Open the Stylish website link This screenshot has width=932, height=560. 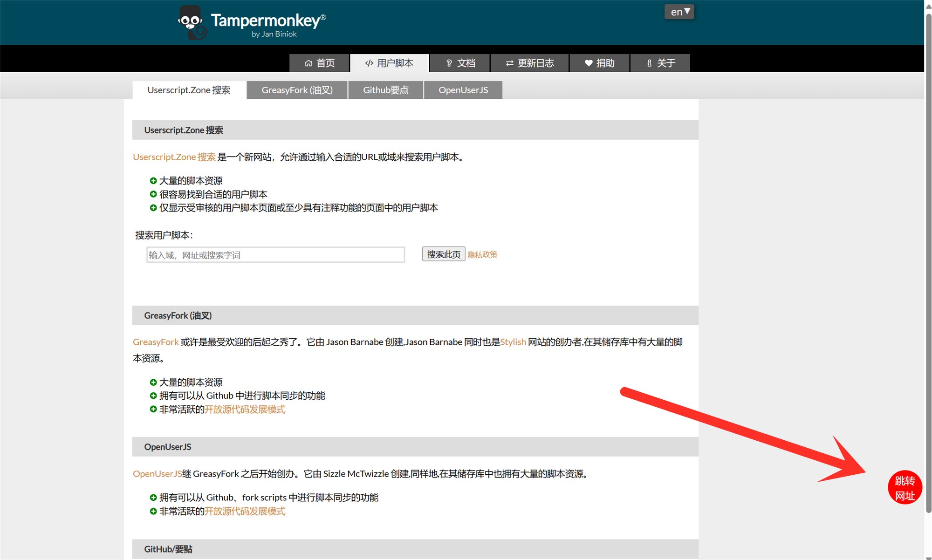[x=513, y=342]
